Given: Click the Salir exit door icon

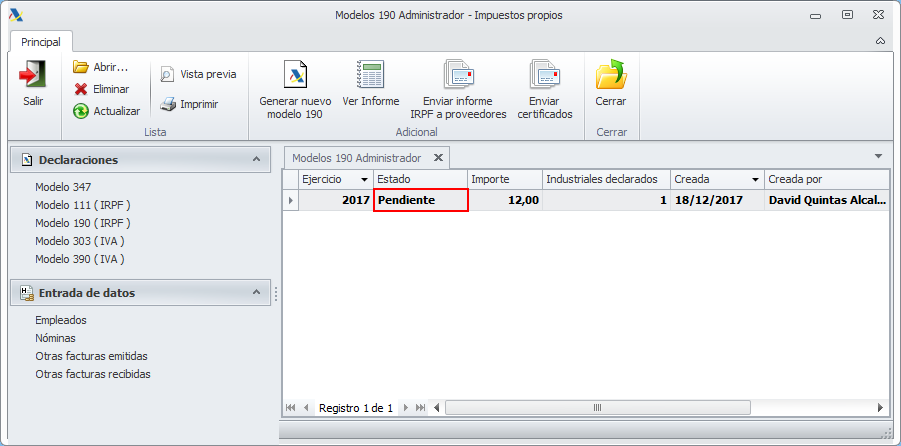Looking at the screenshot, I should (x=33, y=75).
